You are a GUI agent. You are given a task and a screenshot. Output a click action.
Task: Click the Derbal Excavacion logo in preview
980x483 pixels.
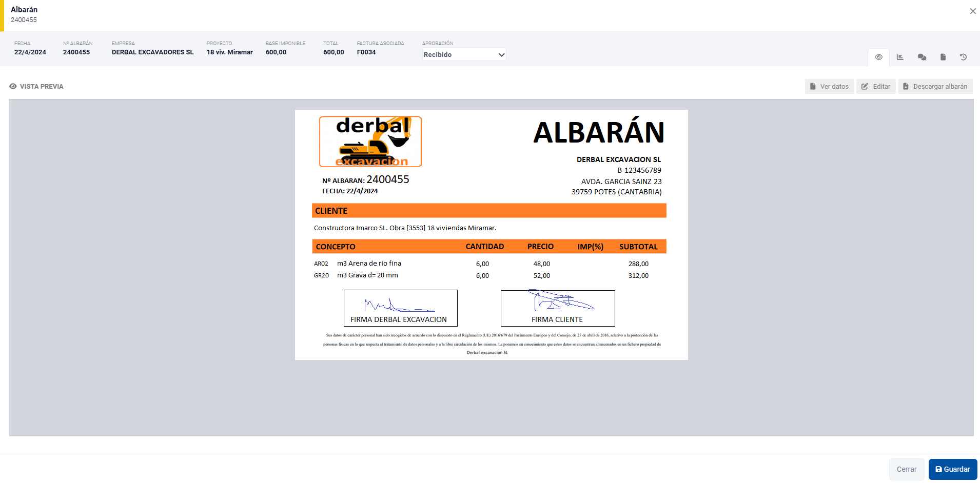click(370, 142)
